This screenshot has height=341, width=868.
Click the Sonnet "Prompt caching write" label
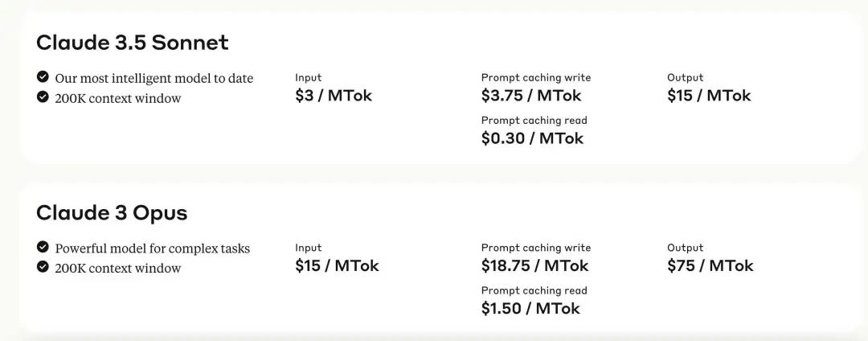pos(535,77)
